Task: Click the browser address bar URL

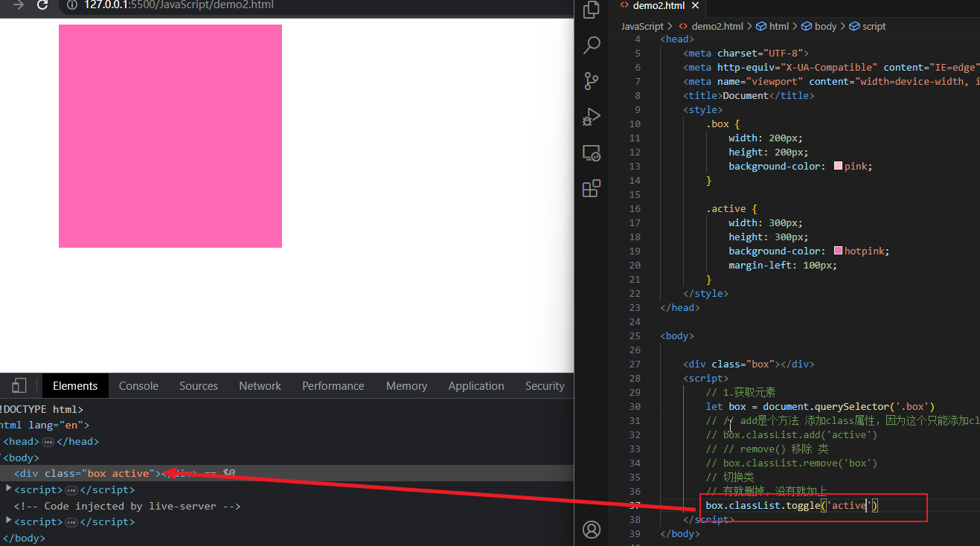Action: click(179, 5)
